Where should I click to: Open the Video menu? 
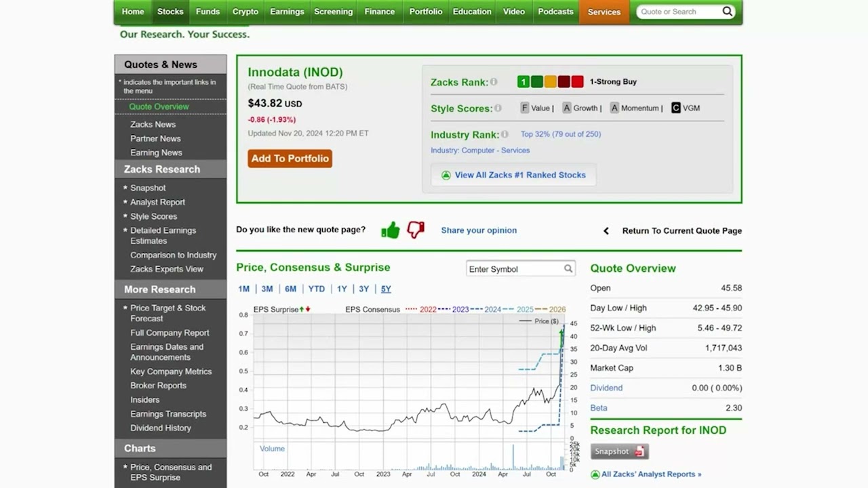pos(514,12)
